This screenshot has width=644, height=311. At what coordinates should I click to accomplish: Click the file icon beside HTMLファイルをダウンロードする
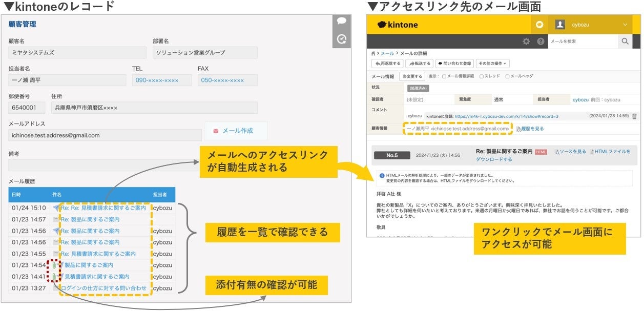click(592, 152)
